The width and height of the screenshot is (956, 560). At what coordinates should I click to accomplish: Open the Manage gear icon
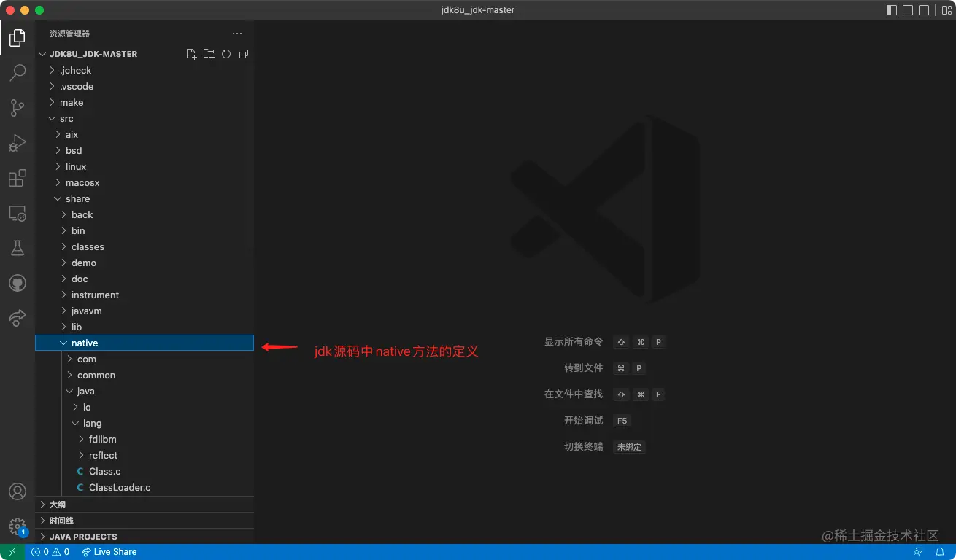pyautogui.click(x=18, y=526)
